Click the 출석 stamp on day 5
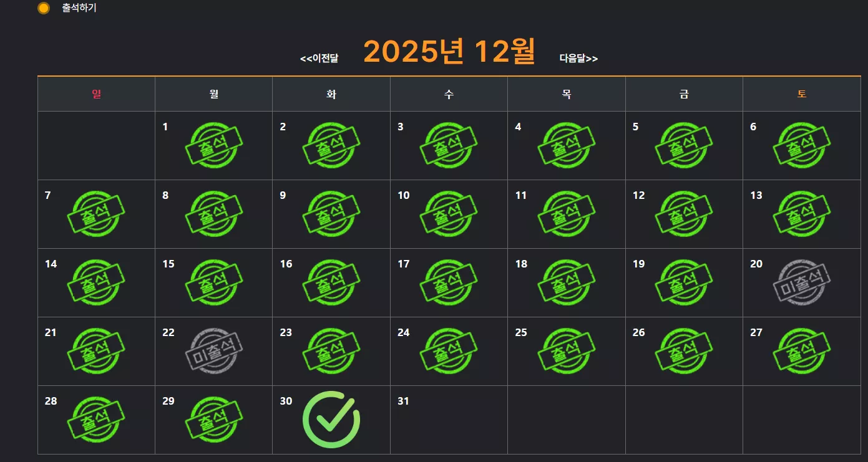 pyautogui.click(x=684, y=145)
